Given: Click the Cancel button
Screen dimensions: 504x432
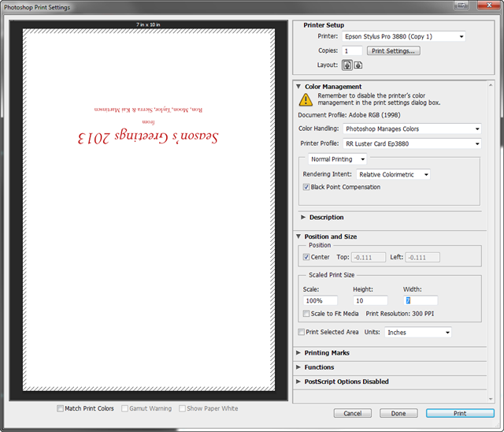Looking at the screenshot, I should click(x=353, y=413).
